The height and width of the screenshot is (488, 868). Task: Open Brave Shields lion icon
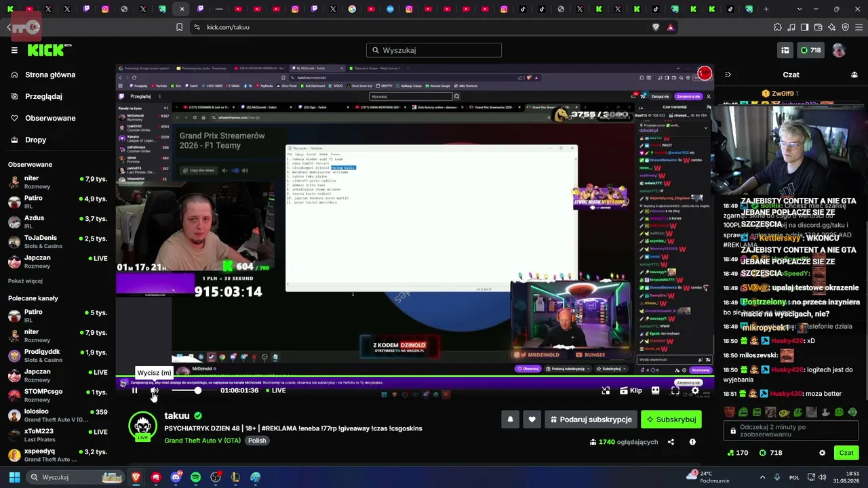click(656, 27)
